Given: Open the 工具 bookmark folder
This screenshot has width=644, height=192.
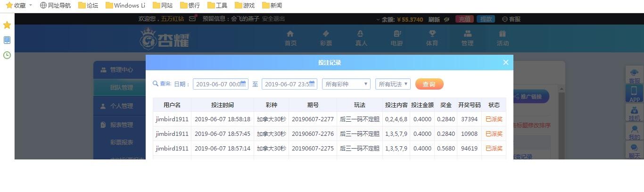Looking at the screenshot, I should tap(217, 6).
